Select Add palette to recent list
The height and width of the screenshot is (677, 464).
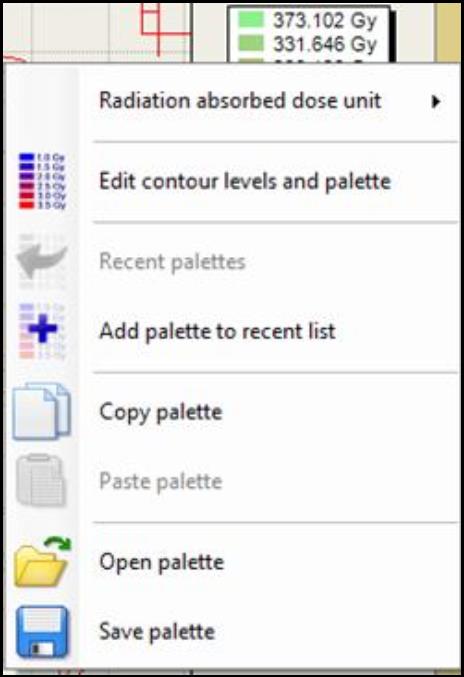(x=217, y=331)
